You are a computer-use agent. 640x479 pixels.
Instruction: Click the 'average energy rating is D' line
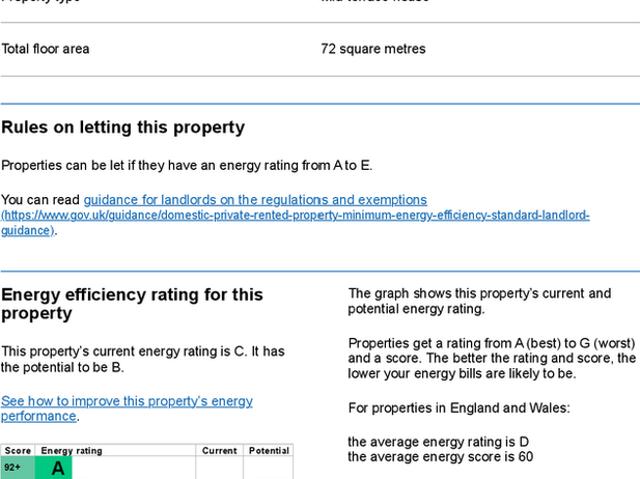click(438, 441)
